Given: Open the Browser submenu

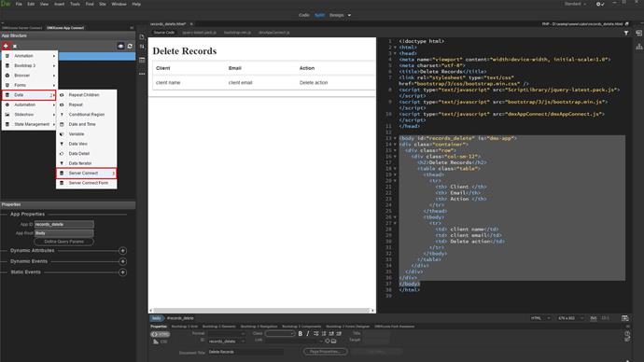Looking at the screenshot, I should [30, 76].
